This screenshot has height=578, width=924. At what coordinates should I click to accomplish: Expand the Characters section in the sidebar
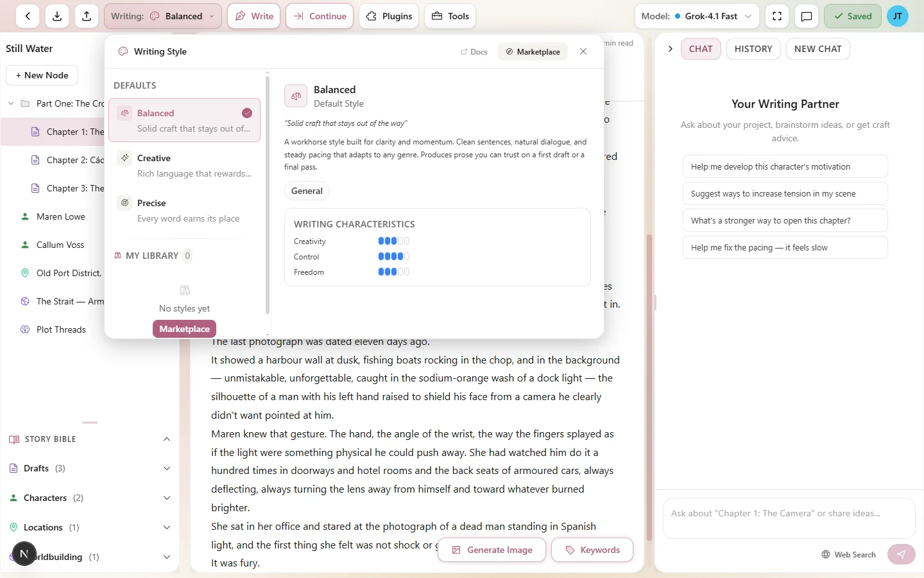tap(166, 498)
